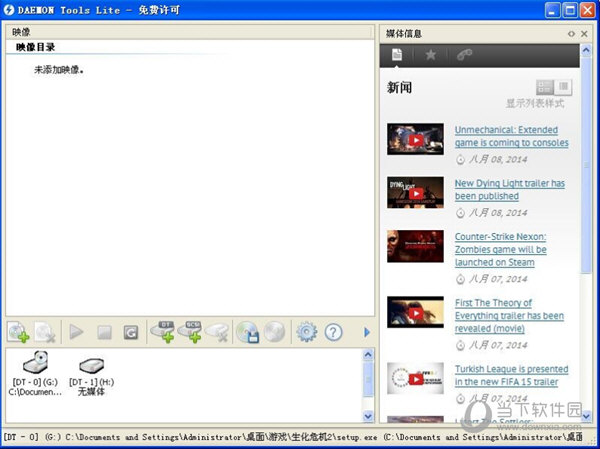The width and height of the screenshot is (600, 449).
Task: Open Preferences with the gear icon
Action: point(307,332)
